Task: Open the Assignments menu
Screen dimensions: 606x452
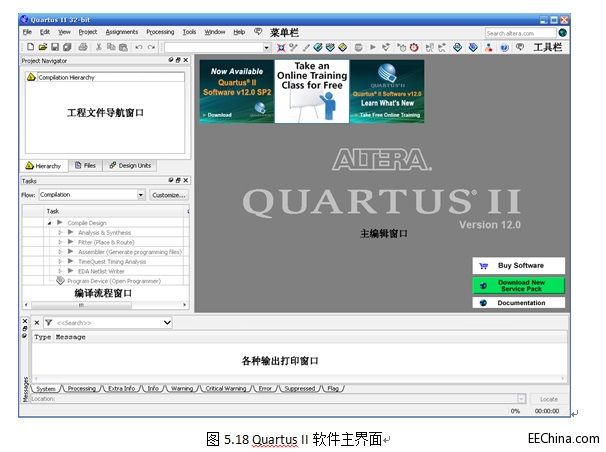Action: [x=121, y=32]
